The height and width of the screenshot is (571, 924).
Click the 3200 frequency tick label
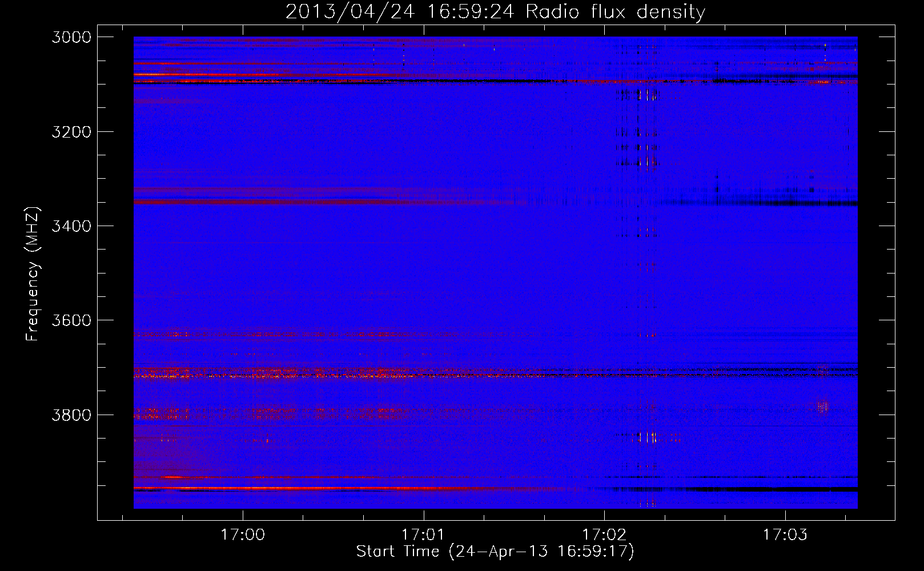71,132
